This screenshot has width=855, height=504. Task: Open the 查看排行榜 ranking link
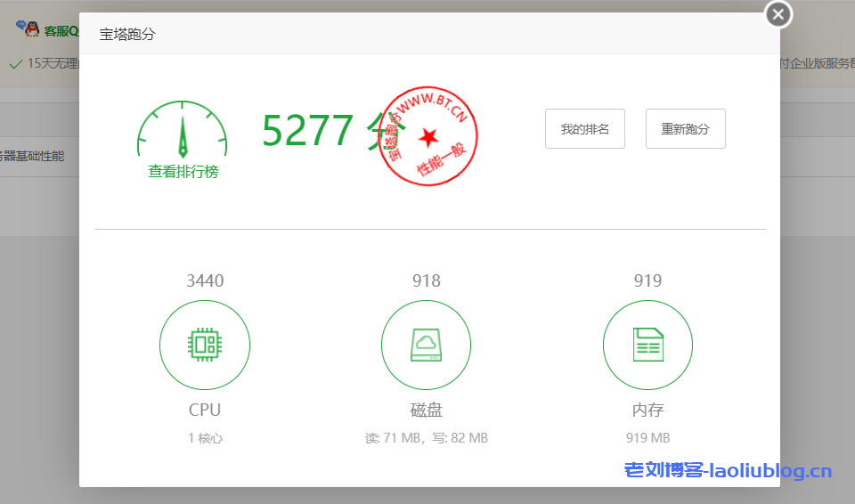point(183,172)
